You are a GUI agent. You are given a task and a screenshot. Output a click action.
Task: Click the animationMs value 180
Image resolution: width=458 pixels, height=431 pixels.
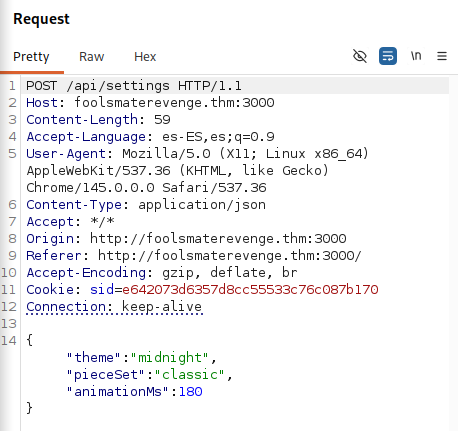coord(190,391)
